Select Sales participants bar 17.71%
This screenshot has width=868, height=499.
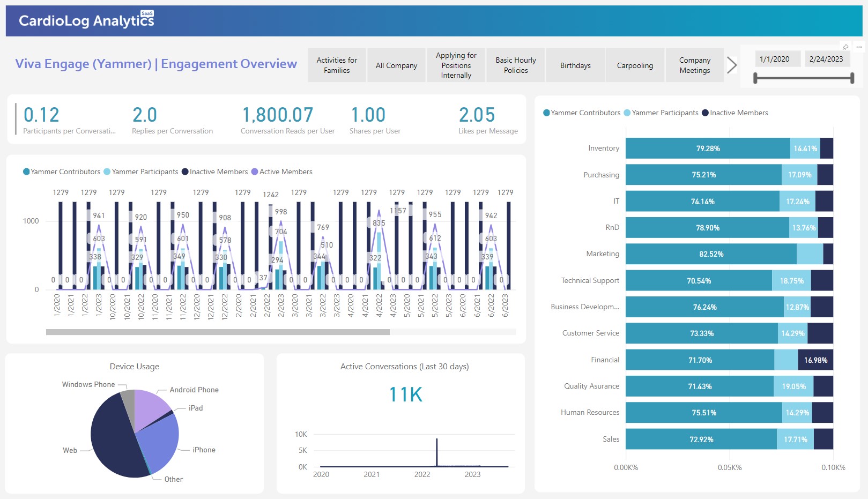point(795,440)
